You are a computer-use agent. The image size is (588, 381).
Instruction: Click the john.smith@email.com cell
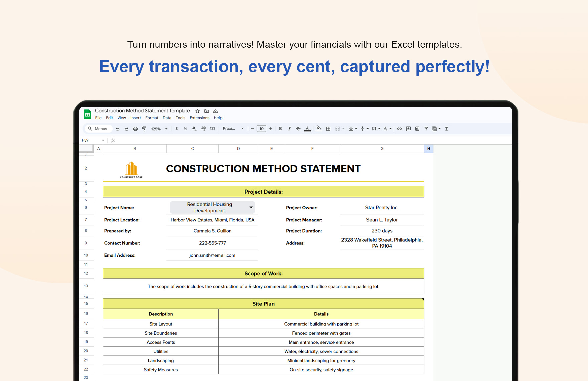click(x=212, y=255)
